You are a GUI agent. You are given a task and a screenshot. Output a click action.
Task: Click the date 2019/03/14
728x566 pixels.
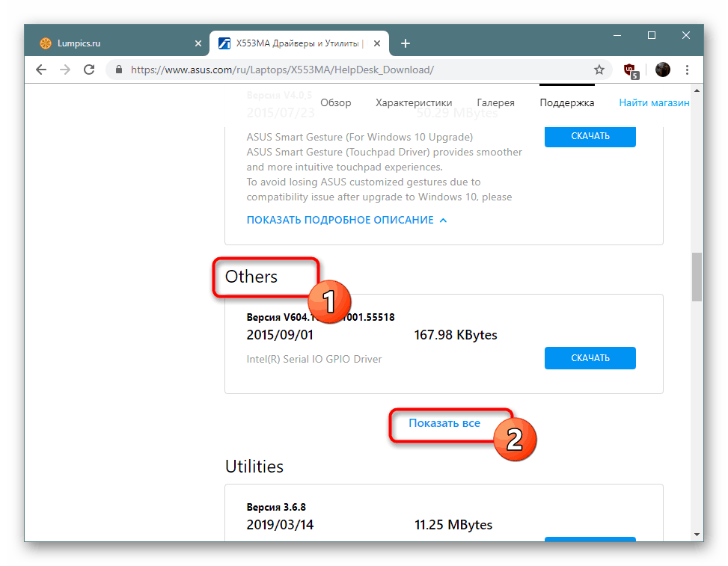[x=280, y=525]
